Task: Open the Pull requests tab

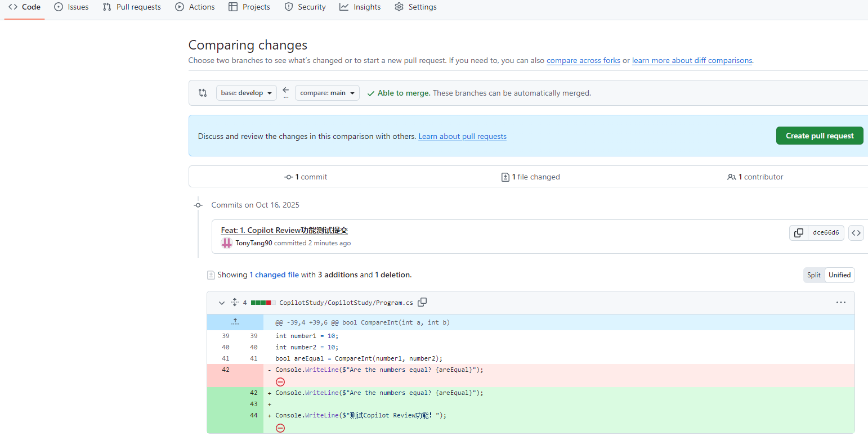Action: [132, 7]
